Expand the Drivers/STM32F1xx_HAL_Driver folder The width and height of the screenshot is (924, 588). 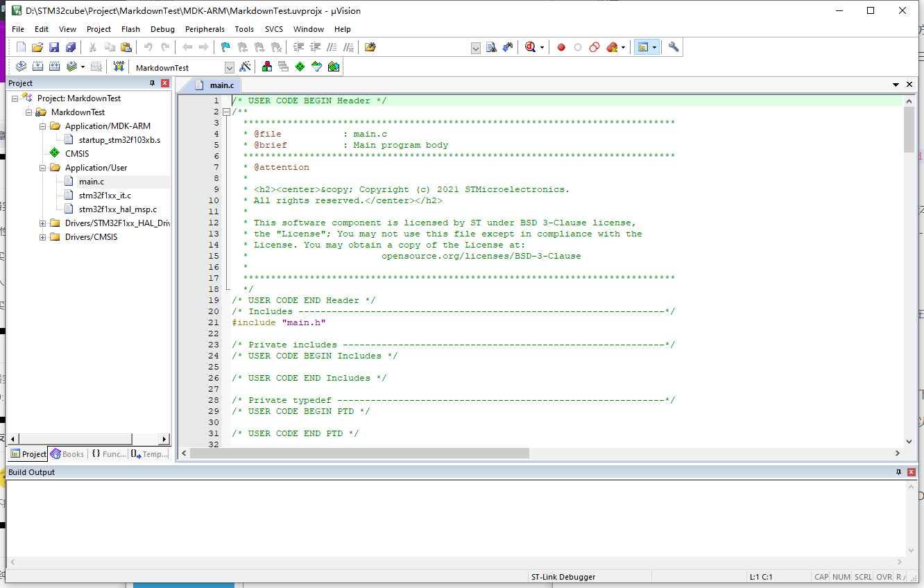43,223
